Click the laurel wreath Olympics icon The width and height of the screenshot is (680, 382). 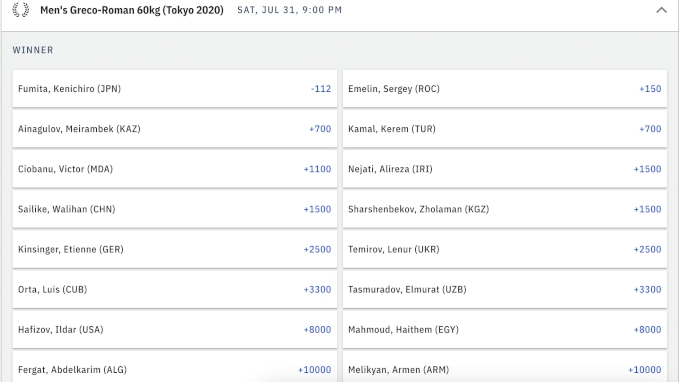pyautogui.click(x=20, y=10)
